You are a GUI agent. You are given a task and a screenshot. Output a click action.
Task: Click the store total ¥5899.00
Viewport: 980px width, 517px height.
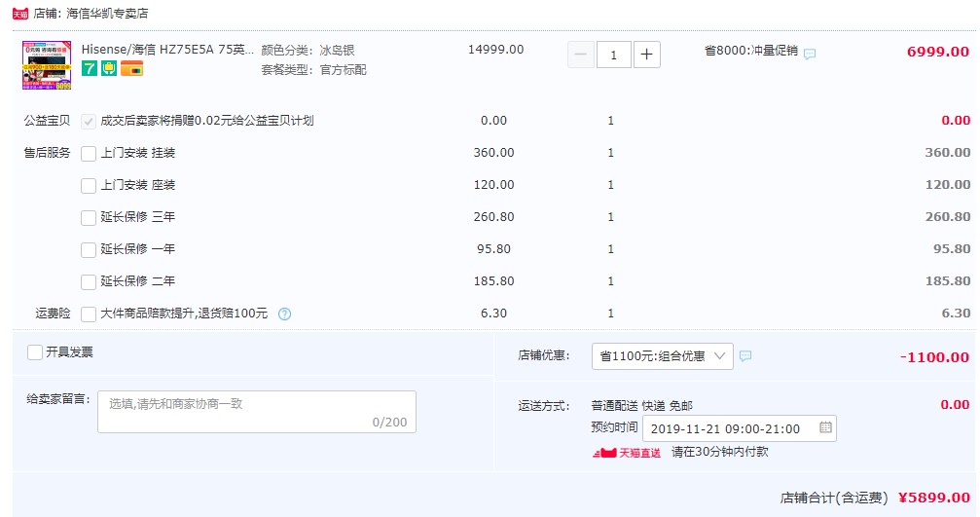coord(933,498)
